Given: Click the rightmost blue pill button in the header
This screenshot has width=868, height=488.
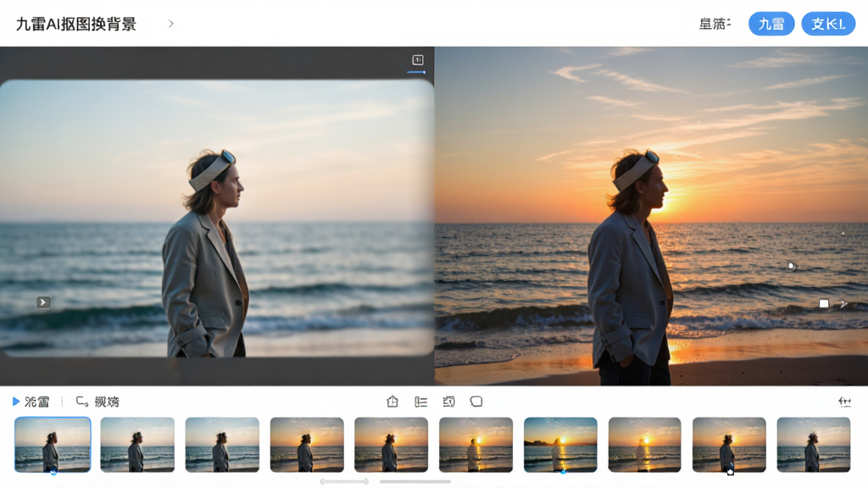Looking at the screenshot, I should pyautogui.click(x=828, y=24).
